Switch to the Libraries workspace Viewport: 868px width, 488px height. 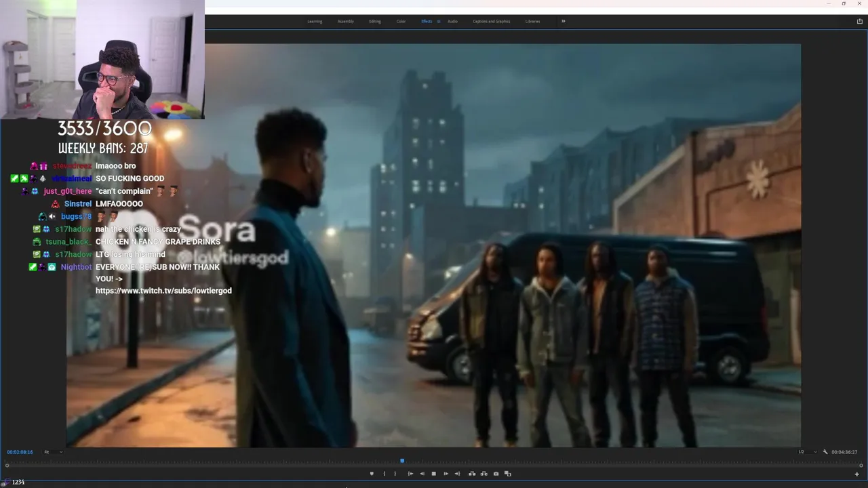coord(533,21)
